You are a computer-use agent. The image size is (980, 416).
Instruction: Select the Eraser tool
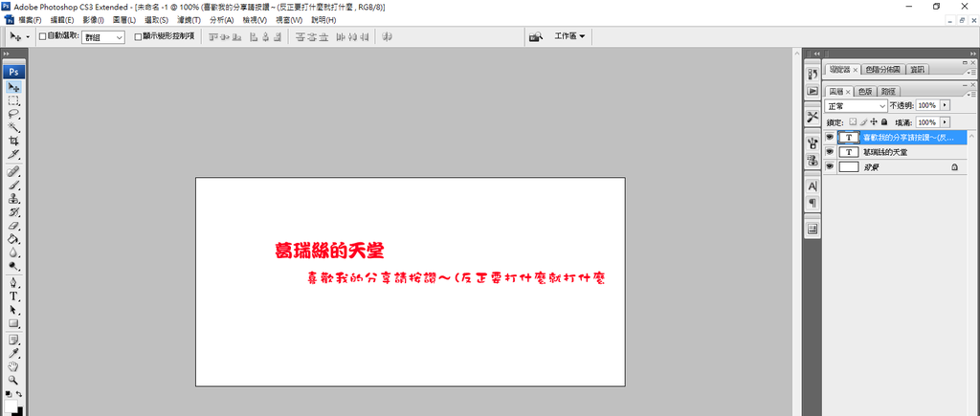click(13, 226)
